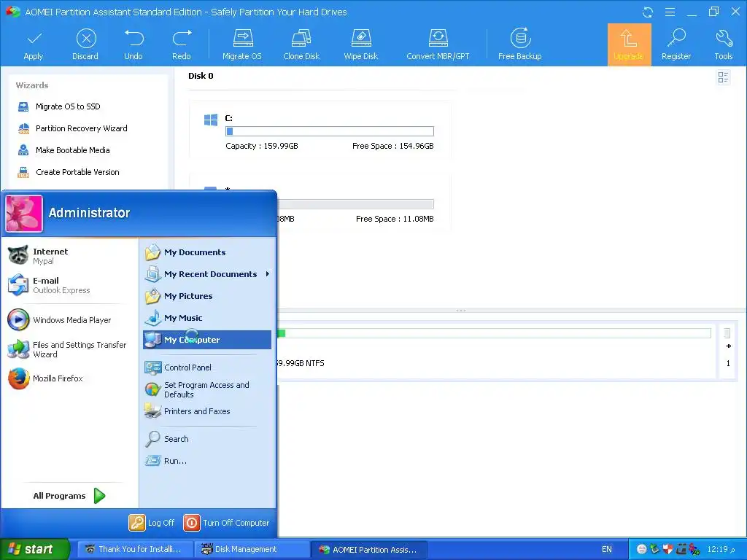Viewport: 747px width, 560px height.
Task: Open Partition Recovery Wizard
Action: (x=82, y=128)
